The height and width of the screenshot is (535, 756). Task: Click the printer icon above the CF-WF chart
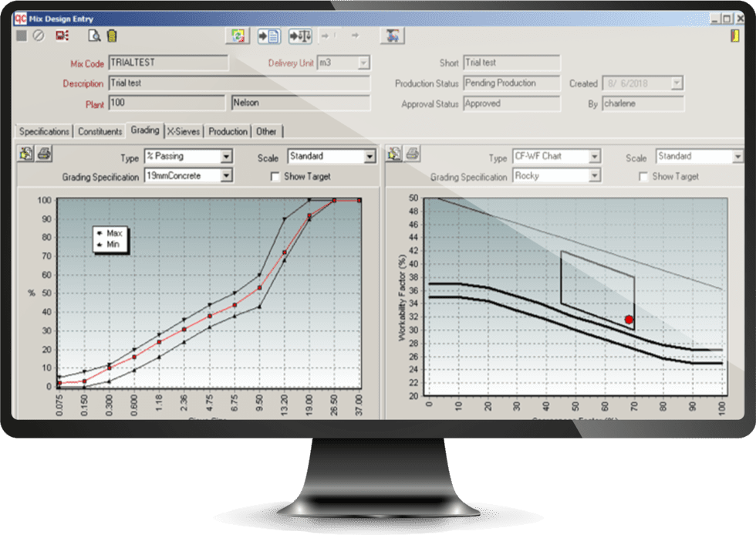tap(411, 155)
